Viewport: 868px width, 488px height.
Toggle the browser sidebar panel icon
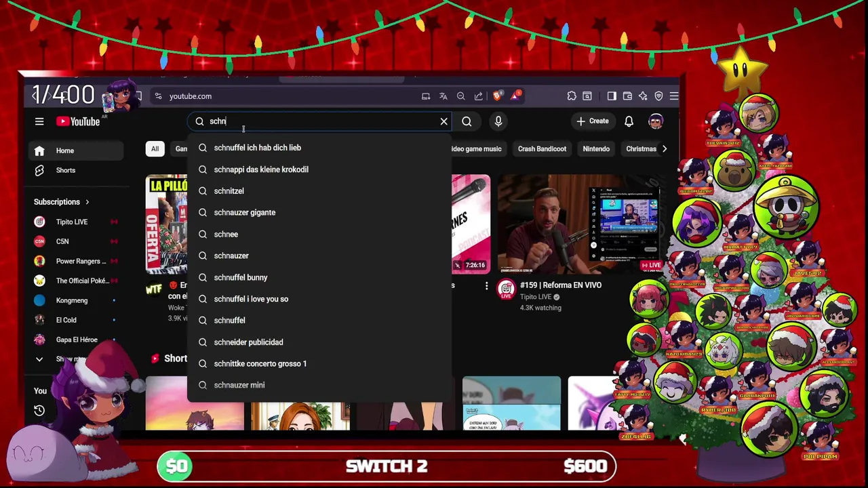pyautogui.click(x=612, y=96)
